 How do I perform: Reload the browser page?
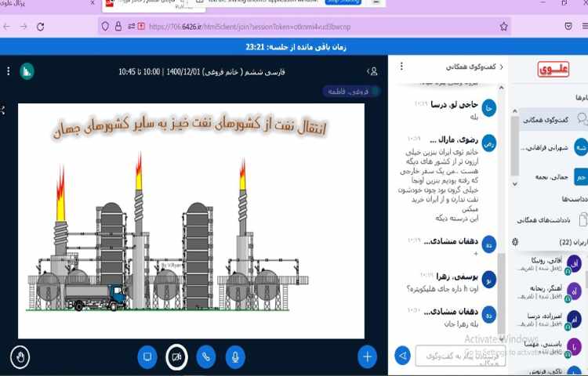[x=41, y=27]
